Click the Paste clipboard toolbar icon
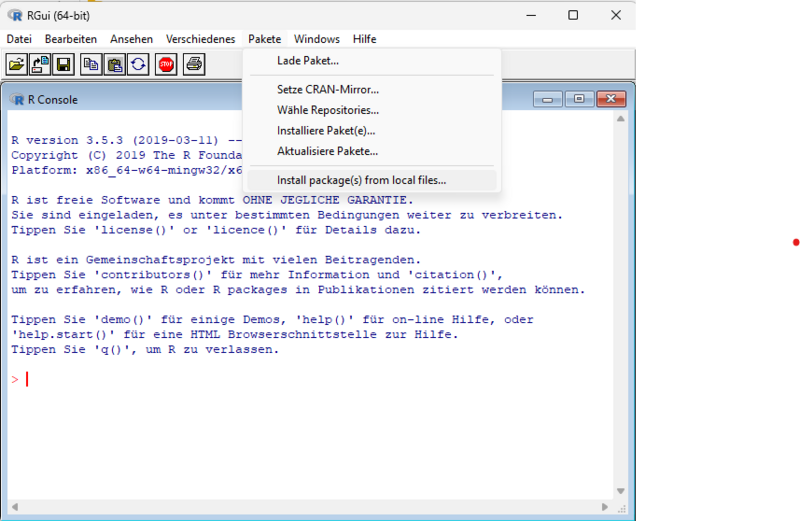The width and height of the screenshot is (800, 521). [x=115, y=65]
